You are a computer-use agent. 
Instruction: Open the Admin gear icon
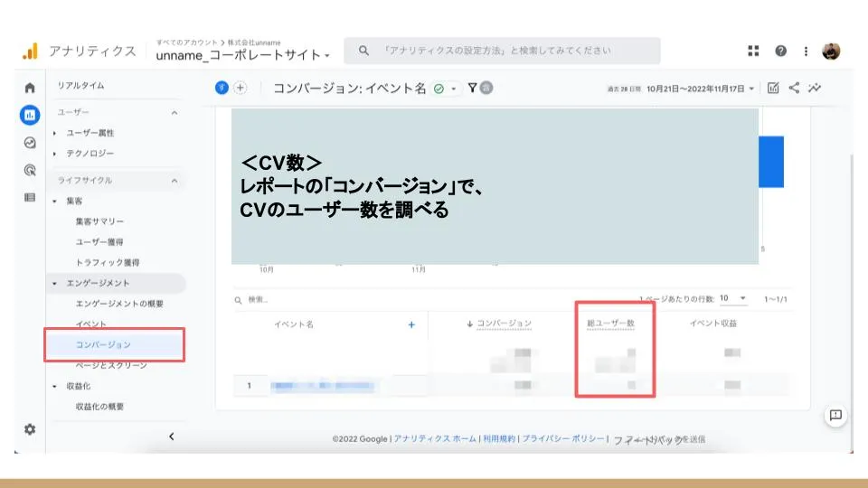(x=30, y=429)
